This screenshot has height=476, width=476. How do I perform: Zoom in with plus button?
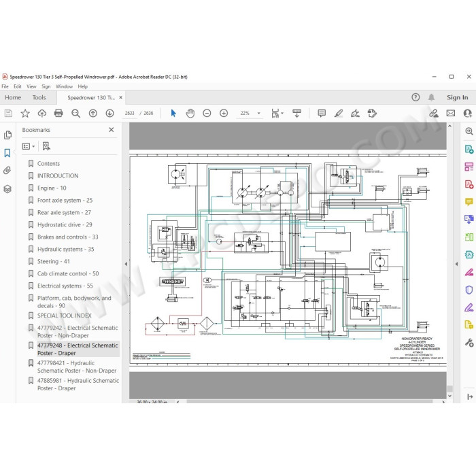click(224, 114)
